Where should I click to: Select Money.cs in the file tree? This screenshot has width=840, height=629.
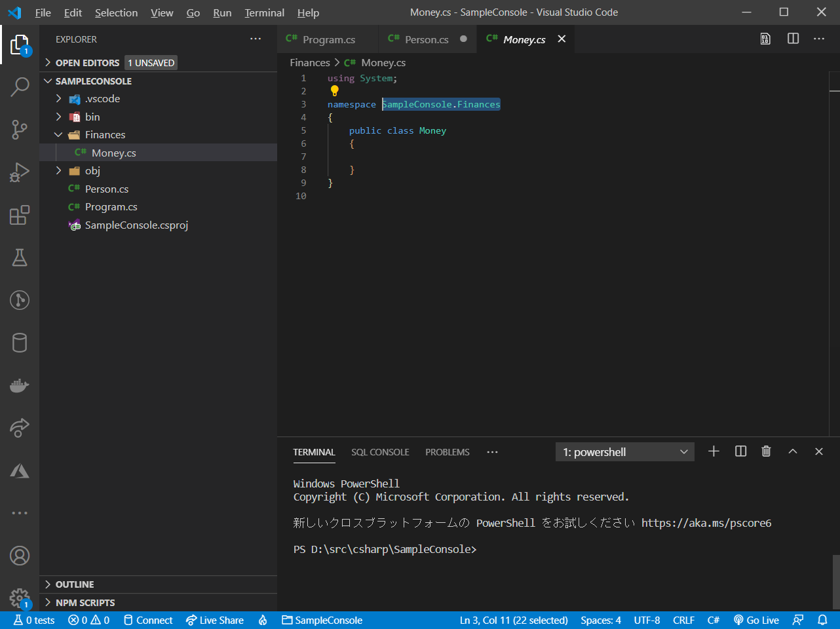coord(159,153)
